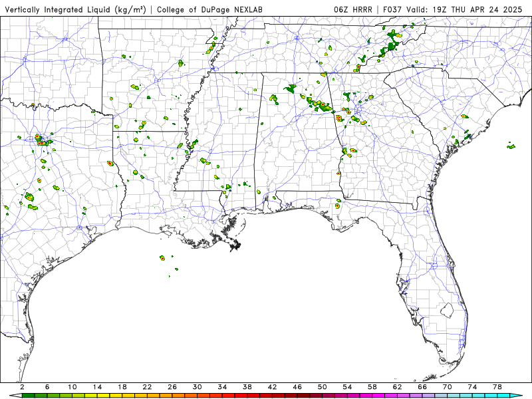Click the cyan color bar swatch below label 78

(x=504, y=396)
